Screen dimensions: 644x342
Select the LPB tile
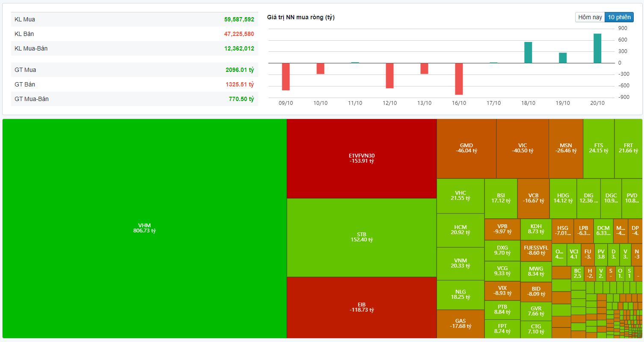584,231
